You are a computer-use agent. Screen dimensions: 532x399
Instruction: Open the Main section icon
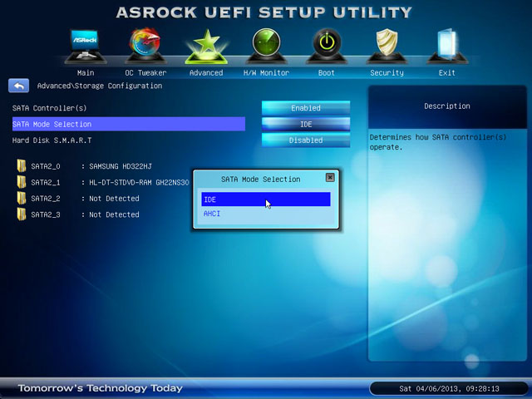click(x=86, y=47)
